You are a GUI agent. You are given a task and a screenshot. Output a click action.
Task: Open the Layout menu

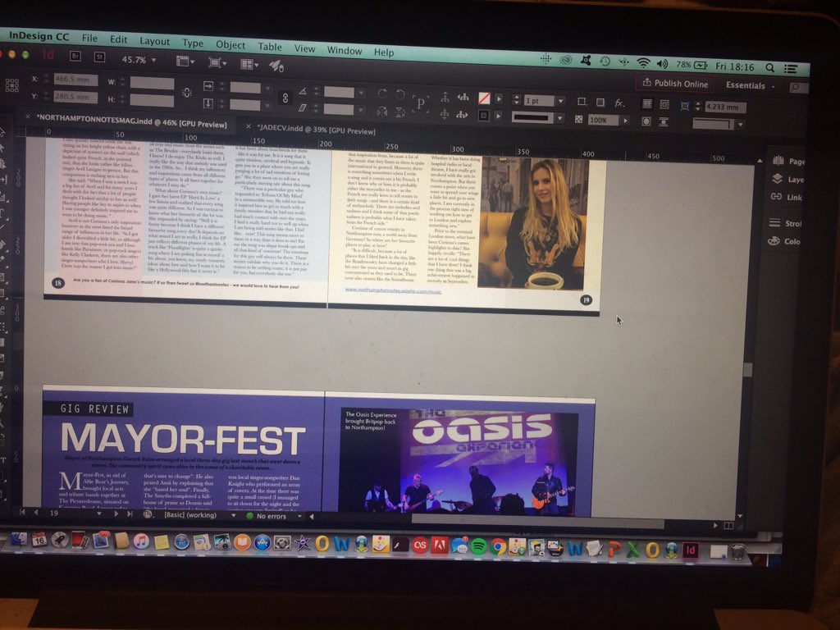[154, 41]
